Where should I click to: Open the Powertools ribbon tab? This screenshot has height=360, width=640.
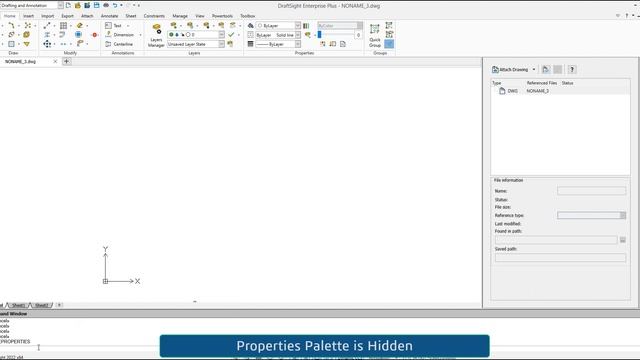(222, 16)
